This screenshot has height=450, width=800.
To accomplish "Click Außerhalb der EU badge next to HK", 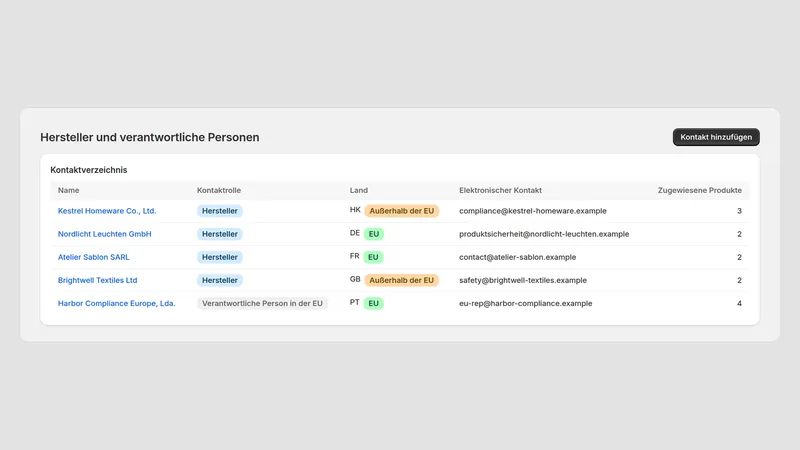I will click(x=402, y=211).
